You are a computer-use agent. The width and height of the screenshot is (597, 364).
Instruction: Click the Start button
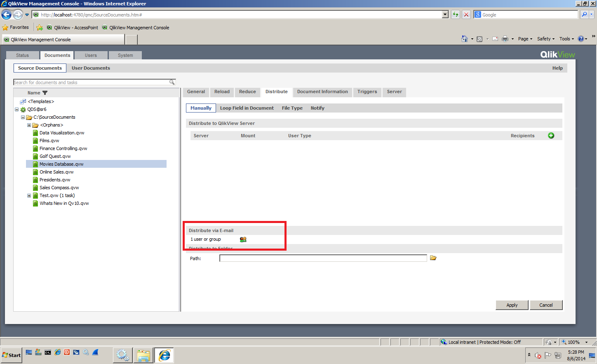(x=11, y=355)
